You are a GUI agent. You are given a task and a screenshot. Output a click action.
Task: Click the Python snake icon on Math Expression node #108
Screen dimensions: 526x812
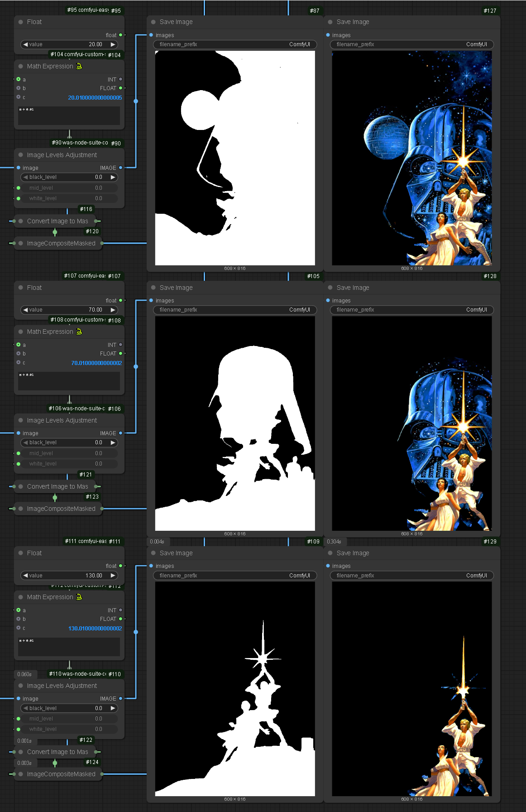tap(79, 332)
